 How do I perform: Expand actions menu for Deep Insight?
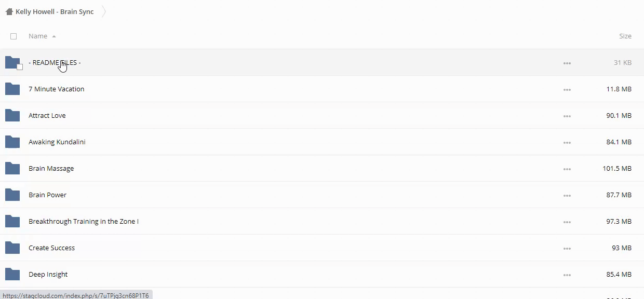click(567, 275)
